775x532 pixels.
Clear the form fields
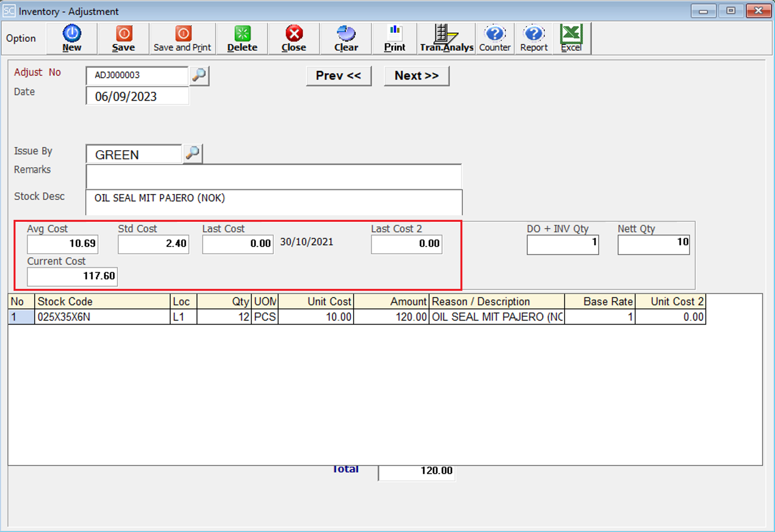click(x=346, y=38)
